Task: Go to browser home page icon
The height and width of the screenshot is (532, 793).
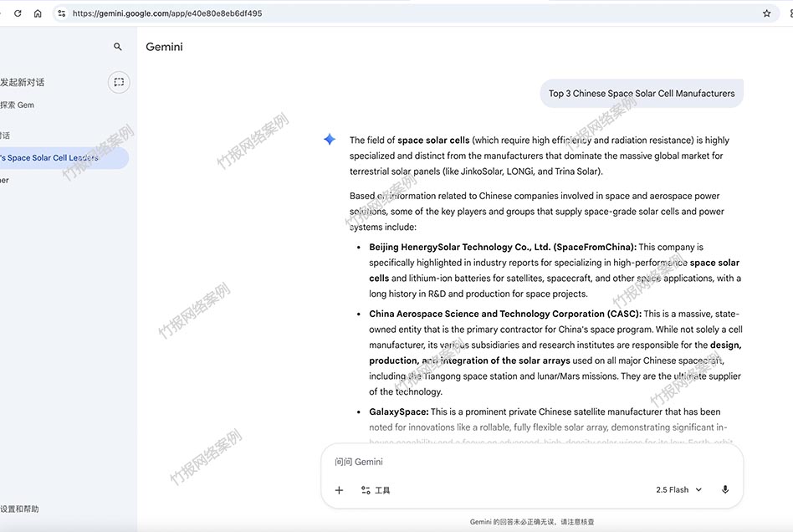Action: click(x=38, y=13)
